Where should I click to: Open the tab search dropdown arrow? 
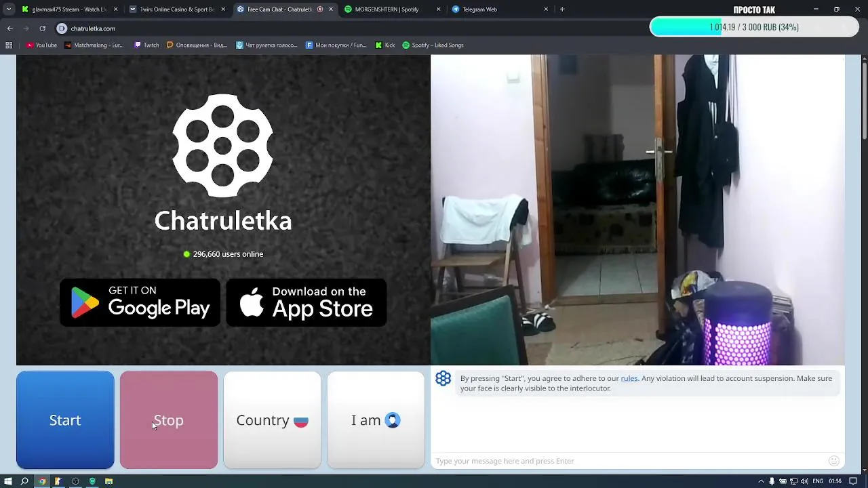[9, 9]
